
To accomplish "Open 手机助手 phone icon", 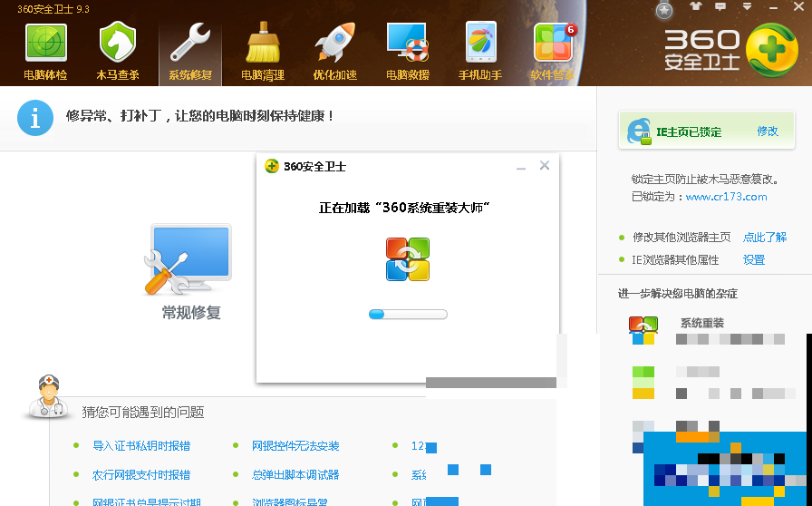I will point(480,42).
